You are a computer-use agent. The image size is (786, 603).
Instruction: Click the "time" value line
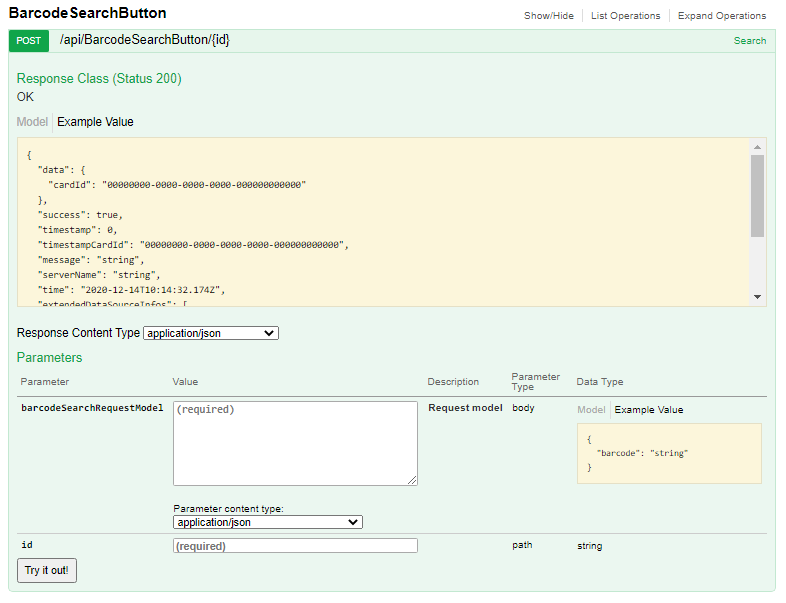131,290
